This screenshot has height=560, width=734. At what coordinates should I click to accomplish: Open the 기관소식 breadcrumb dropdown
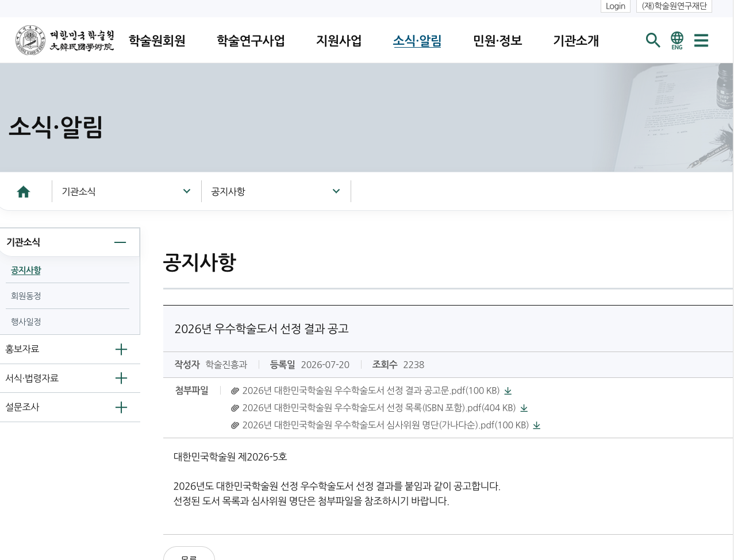(x=126, y=191)
